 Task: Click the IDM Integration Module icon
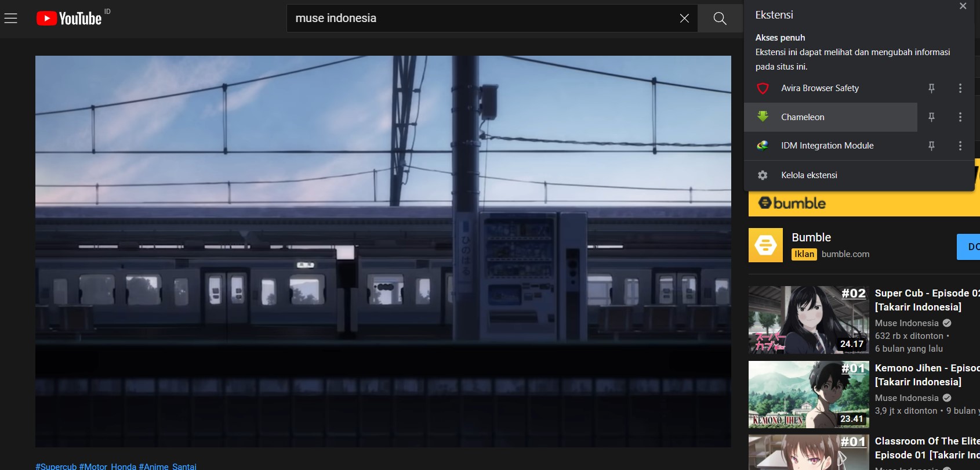763,146
